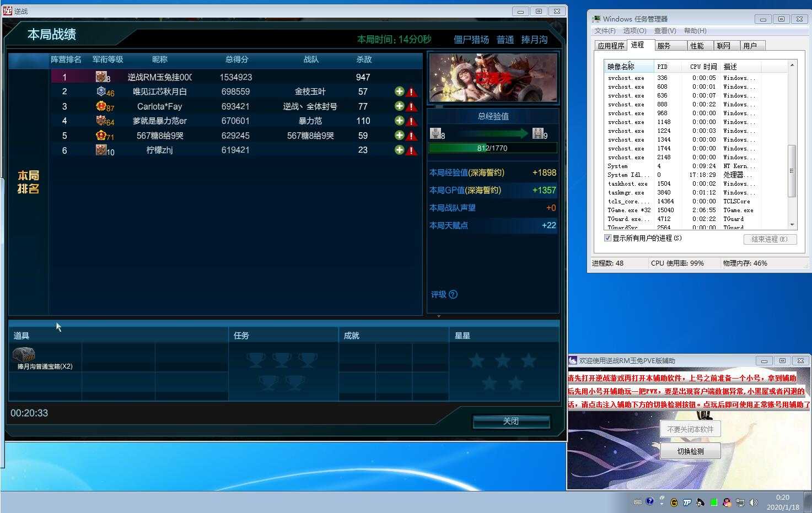
Task: Click 关闭 button in game results
Action: [511, 421]
